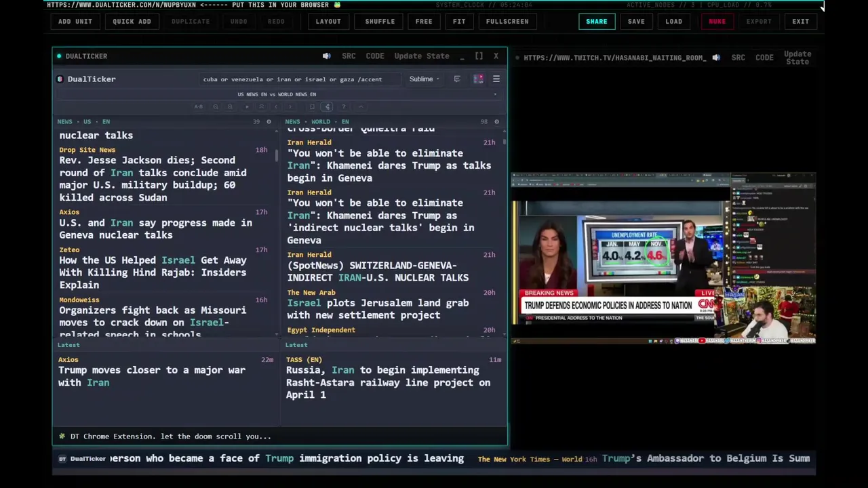Image resolution: width=868 pixels, height=488 pixels.
Task: Collapse toolbar with the up chevron icon
Action: [x=361, y=106]
